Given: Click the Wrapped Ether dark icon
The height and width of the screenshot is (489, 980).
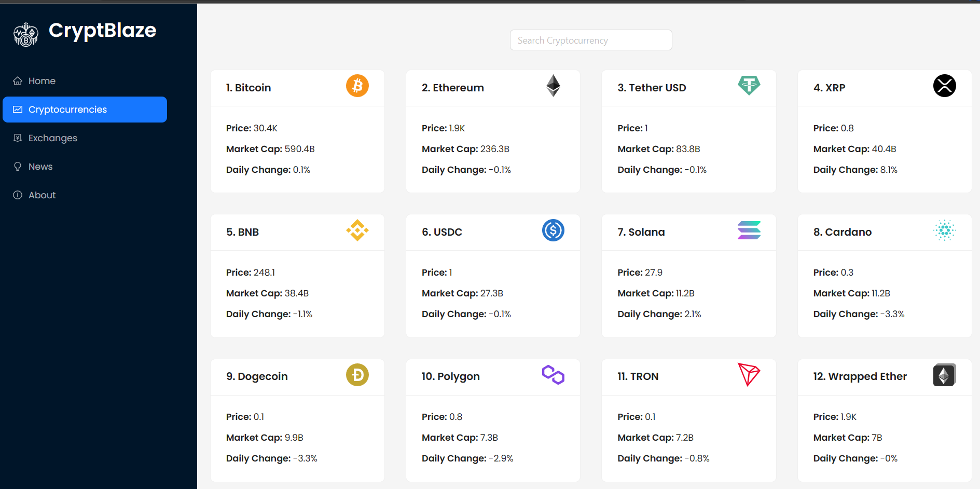Looking at the screenshot, I should [x=945, y=375].
